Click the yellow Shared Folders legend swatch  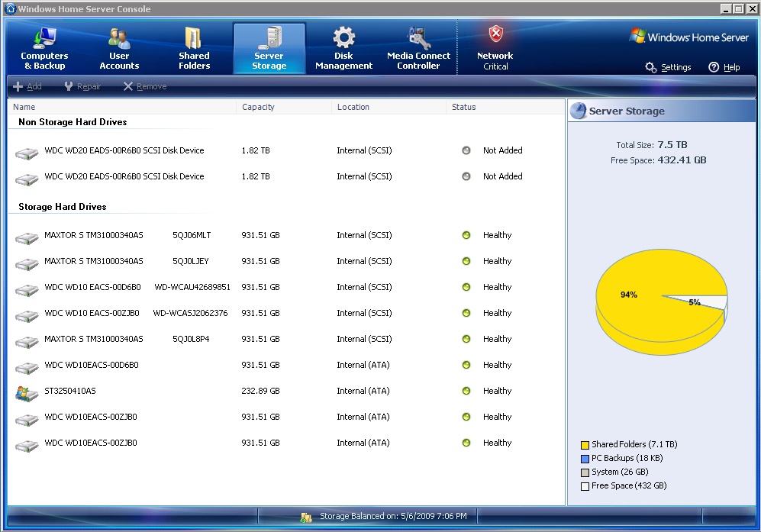585,445
